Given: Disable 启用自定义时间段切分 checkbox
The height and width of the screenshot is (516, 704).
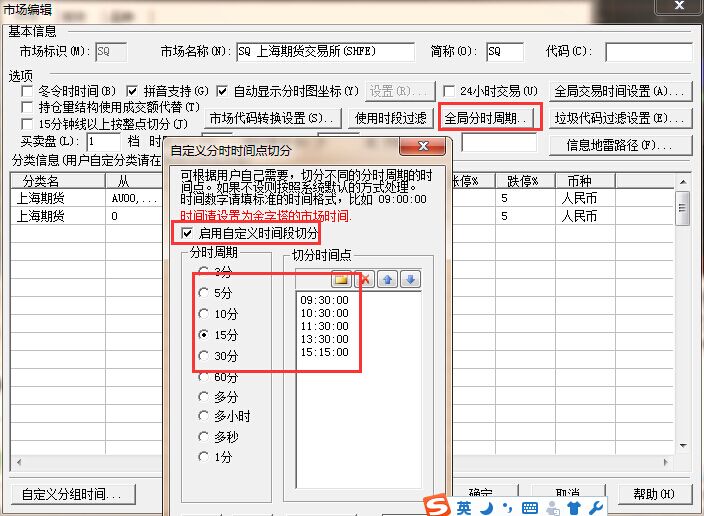Looking at the screenshot, I should pyautogui.click(x=189, y=233).
